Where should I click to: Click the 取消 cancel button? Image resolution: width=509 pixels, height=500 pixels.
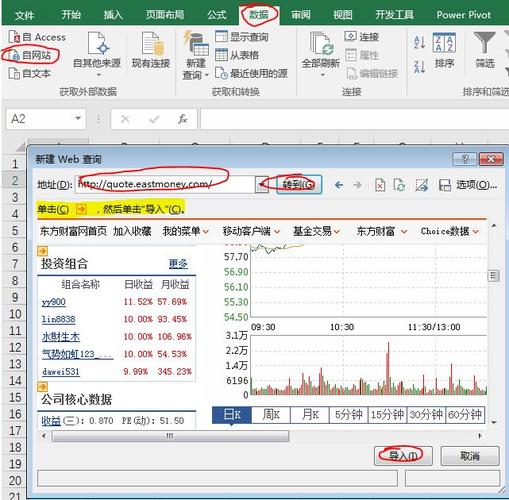[x=470, y=456]
